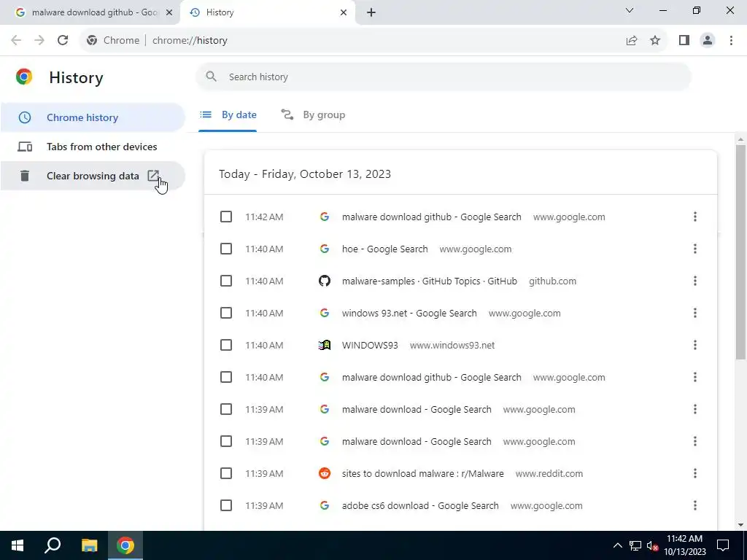Select the malware-samples GitHub Topics checkbox
Image resolution: width=747 pixels, height=560 pixels.
pyautogui.click(x=226, y=281)
